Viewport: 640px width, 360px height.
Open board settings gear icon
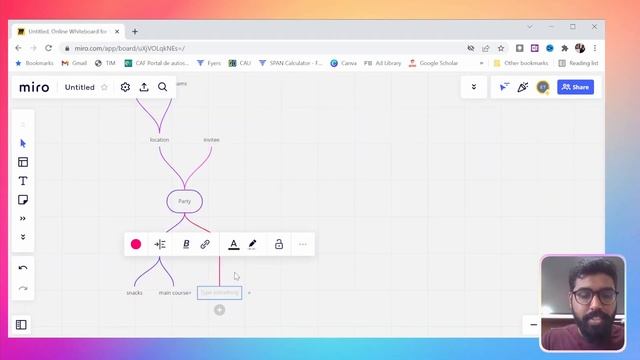tap(125, 87)
